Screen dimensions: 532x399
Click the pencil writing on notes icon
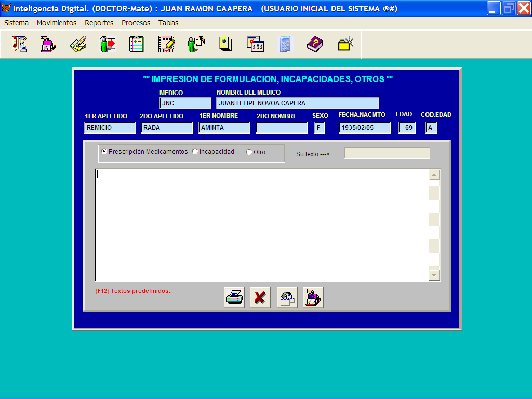78,44
